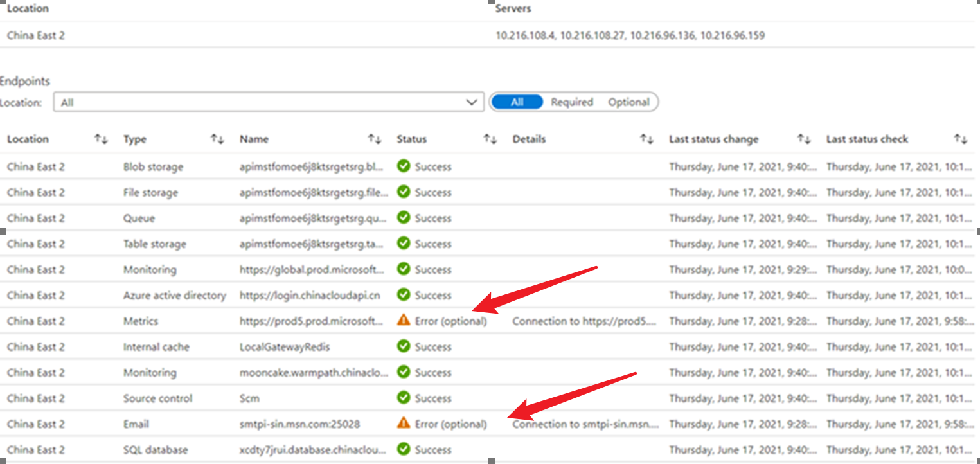
Task: Click smtpi-sin.msn.com:25028 endpoint name
Action: [x=299, y=424]
